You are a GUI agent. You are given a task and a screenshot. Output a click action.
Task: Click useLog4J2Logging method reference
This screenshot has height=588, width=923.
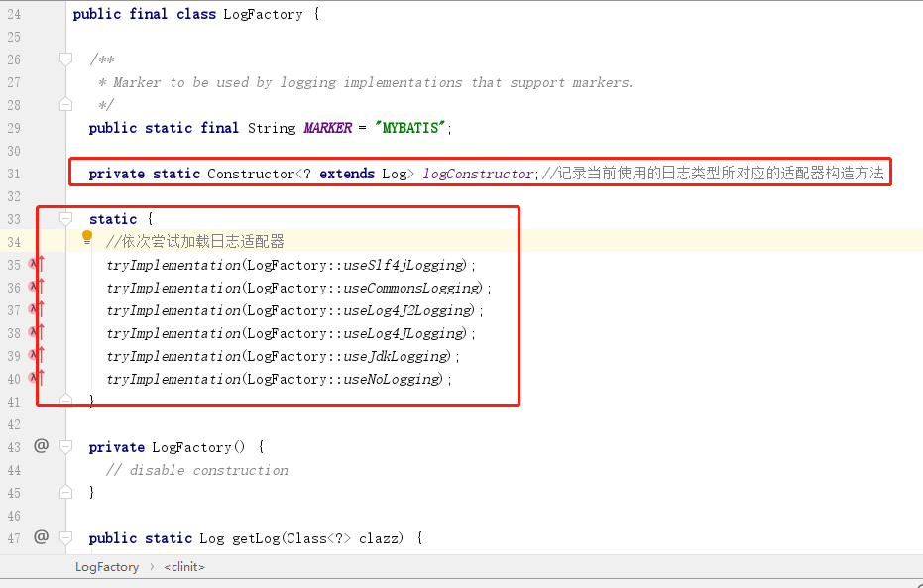click(408, 310)
